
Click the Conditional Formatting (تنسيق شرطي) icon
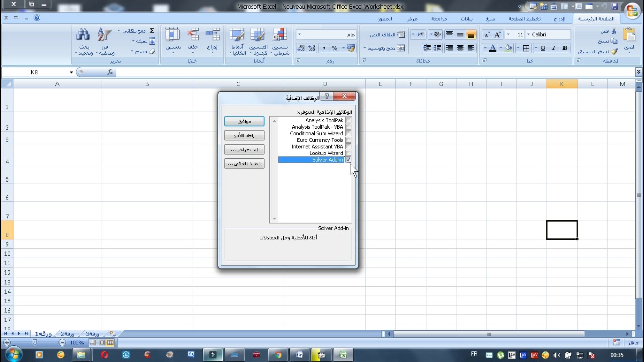click(x=279, y=35)
